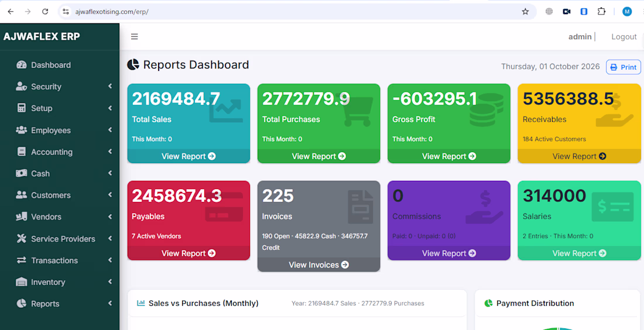Viewport: 644px width, 330px height.
Task: Open the Security menu item
Action: [60, 87]
